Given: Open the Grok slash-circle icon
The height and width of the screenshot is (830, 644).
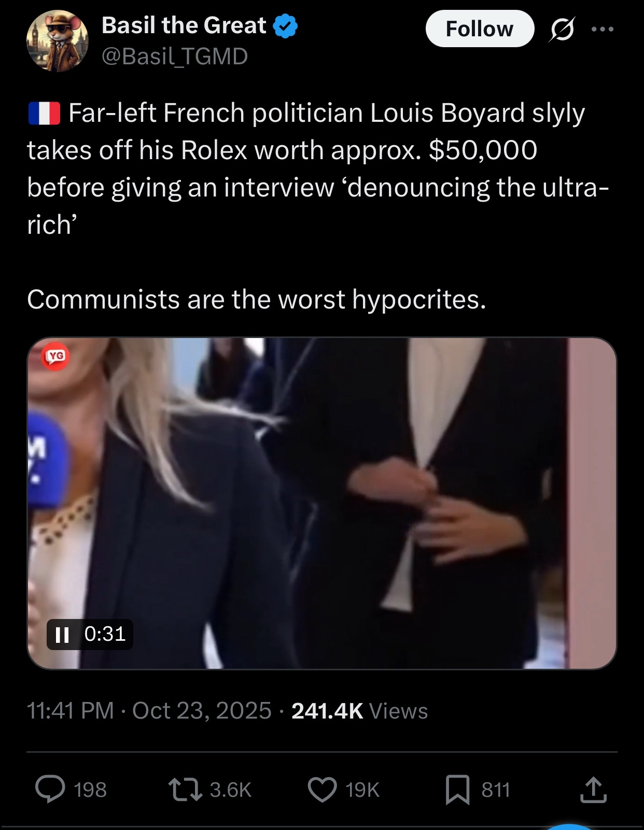Looking at the screenshot, I should 562,29.
